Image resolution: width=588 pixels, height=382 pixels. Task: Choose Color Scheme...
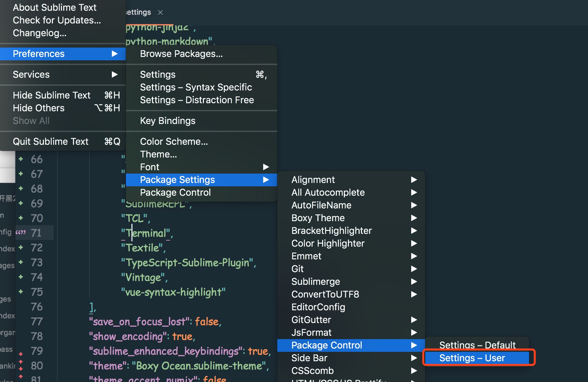coord(201,141)
